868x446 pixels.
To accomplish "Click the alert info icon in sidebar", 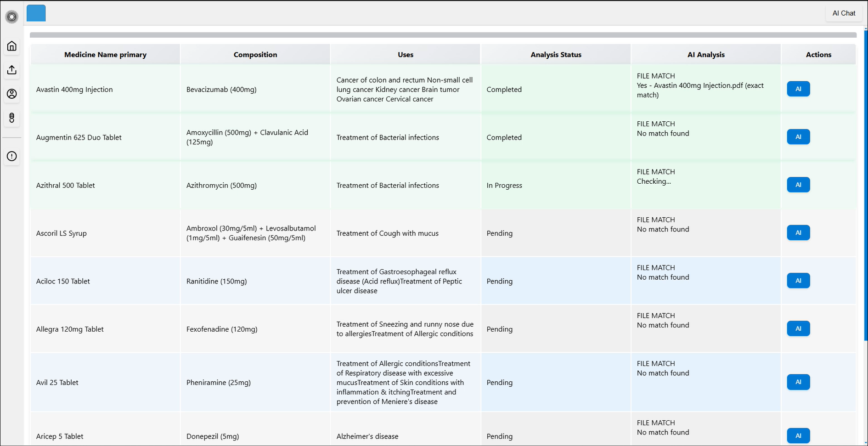I will point(12,156).
